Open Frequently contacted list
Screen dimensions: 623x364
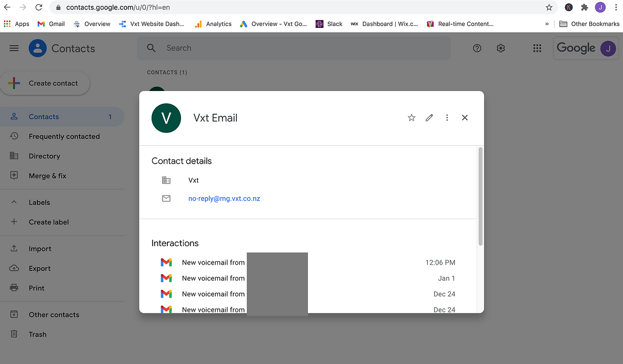pos(62,136)
